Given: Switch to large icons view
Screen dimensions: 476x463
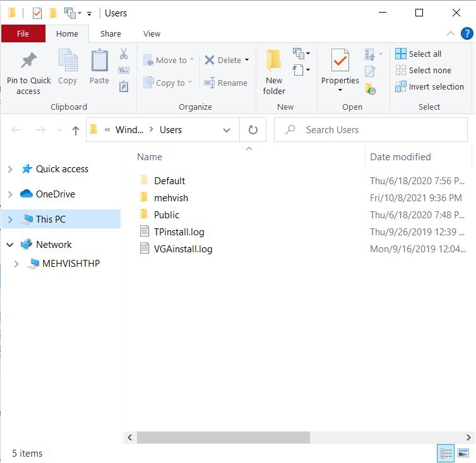Looking at the screenshot, I should pyautogui.click(x=463, y=453).
